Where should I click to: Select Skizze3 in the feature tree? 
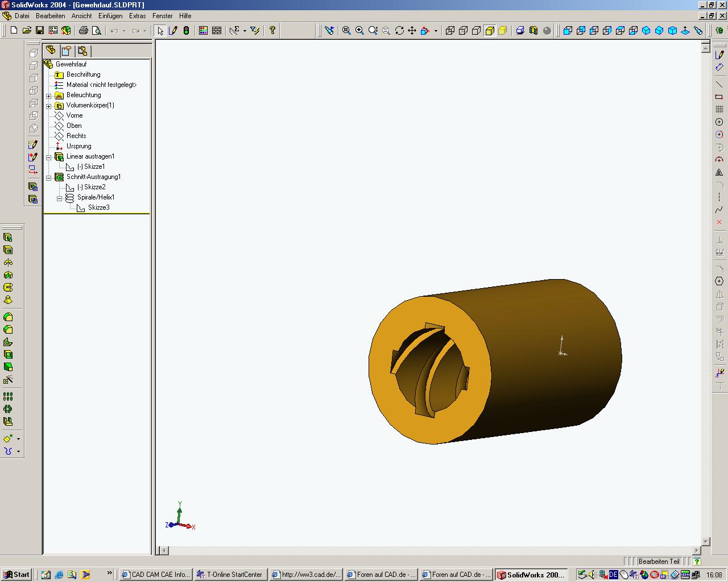point(98,207)
